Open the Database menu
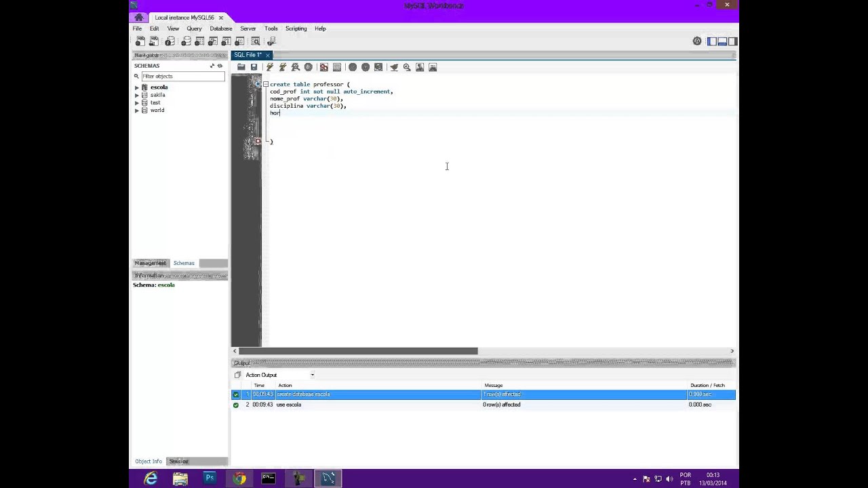 pyautogui.click(x=221, y=28)
